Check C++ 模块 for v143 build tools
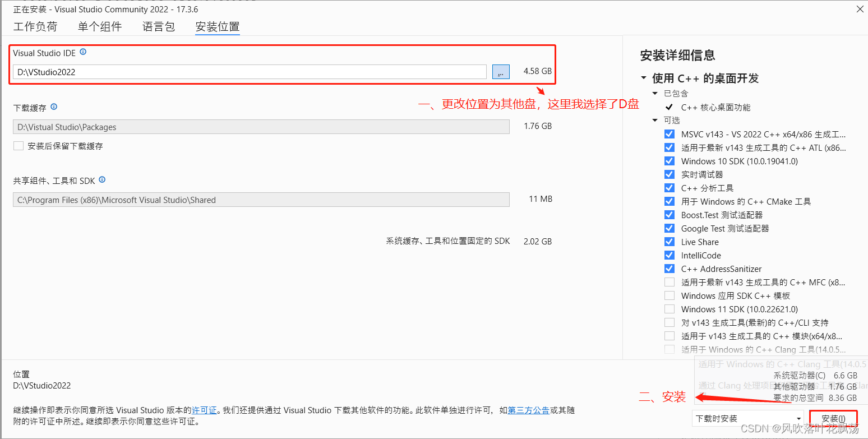 point(669,336)
